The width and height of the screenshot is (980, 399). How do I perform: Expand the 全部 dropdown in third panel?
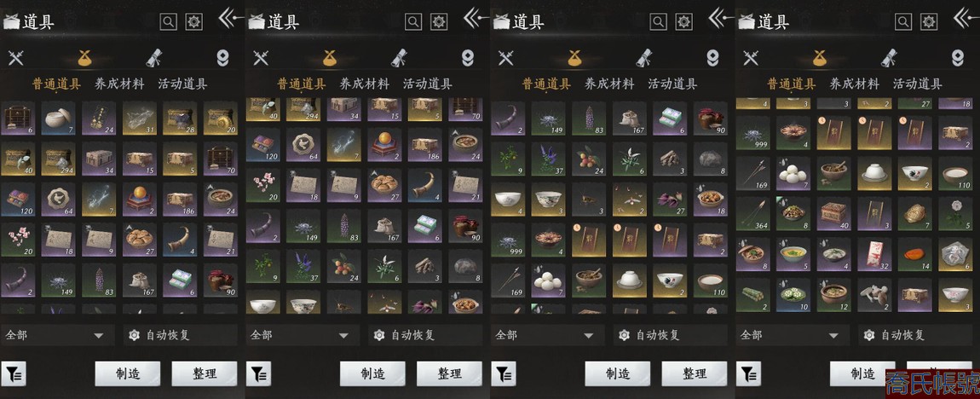point(547,335)
